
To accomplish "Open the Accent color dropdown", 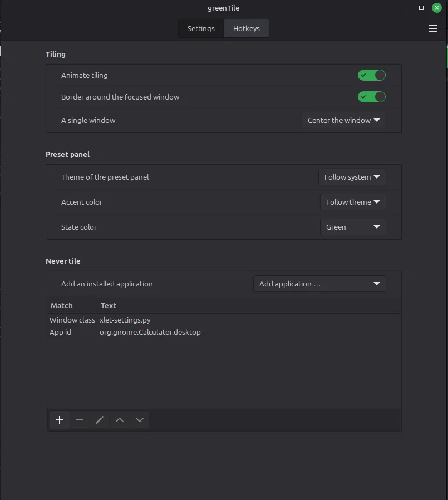I will (353, 202).
